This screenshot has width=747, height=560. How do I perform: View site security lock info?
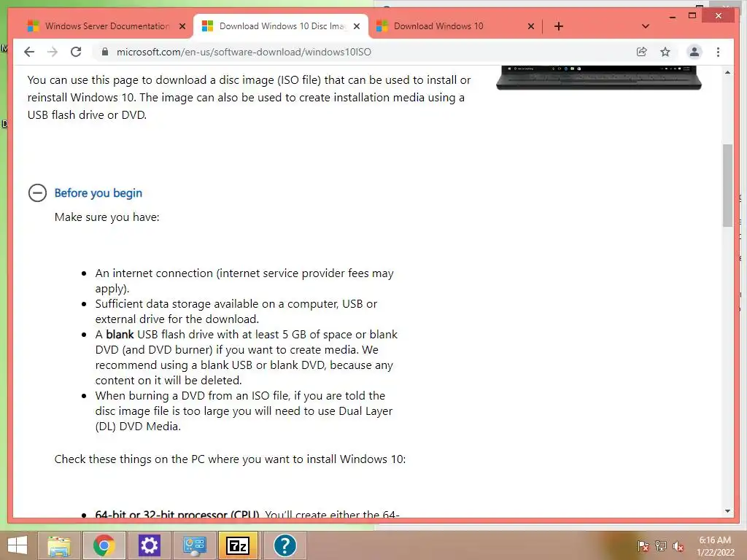(x=105, y=52)
